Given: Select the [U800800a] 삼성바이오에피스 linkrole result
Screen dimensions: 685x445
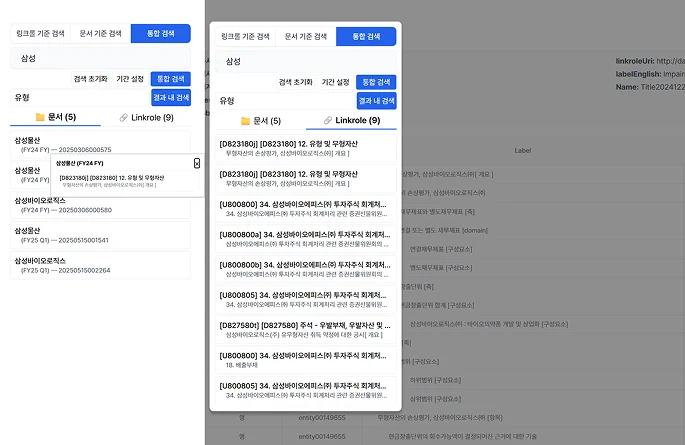Looking at the screenshot, I should point(306,238).
